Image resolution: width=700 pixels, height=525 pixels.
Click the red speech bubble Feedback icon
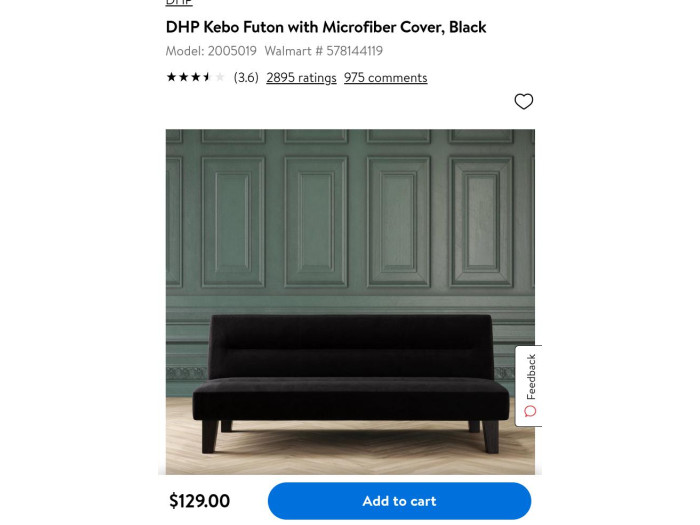pyautogui.click(x=530, y=411)
